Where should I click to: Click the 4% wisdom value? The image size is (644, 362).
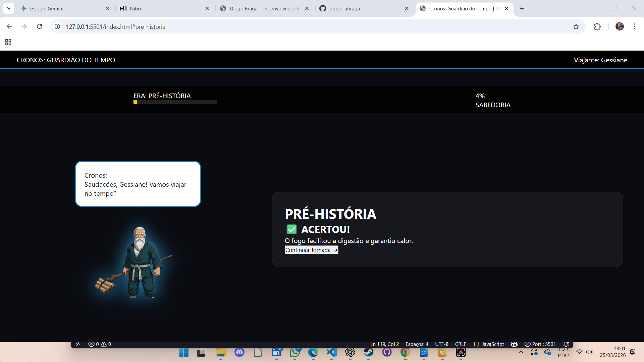pos(480,96)
